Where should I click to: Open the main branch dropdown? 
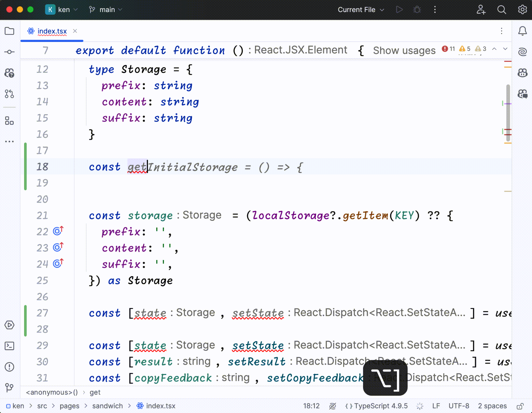pos(106,9)
